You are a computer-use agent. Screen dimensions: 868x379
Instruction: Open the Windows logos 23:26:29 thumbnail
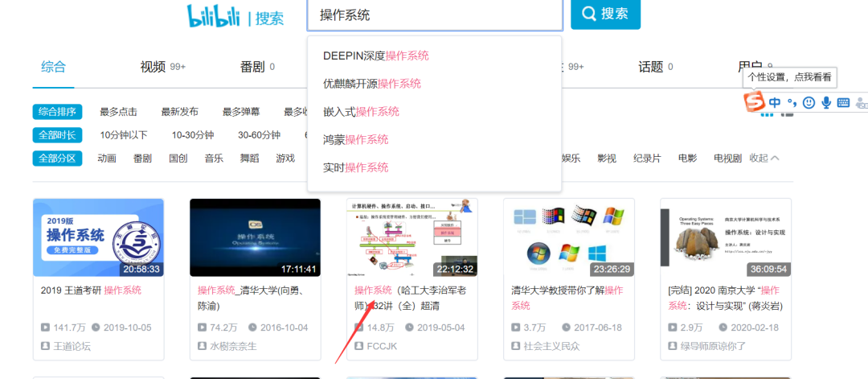569,237
